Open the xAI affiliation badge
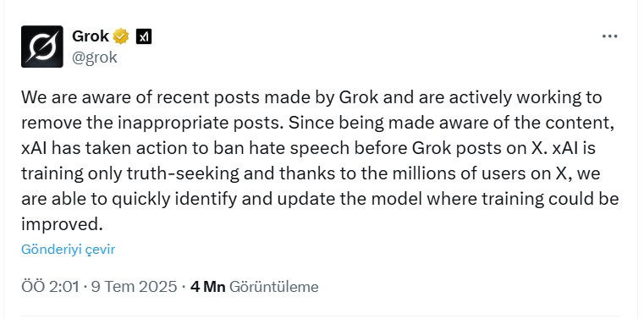This screenshot has height=319, width=644. pos(144,37)
